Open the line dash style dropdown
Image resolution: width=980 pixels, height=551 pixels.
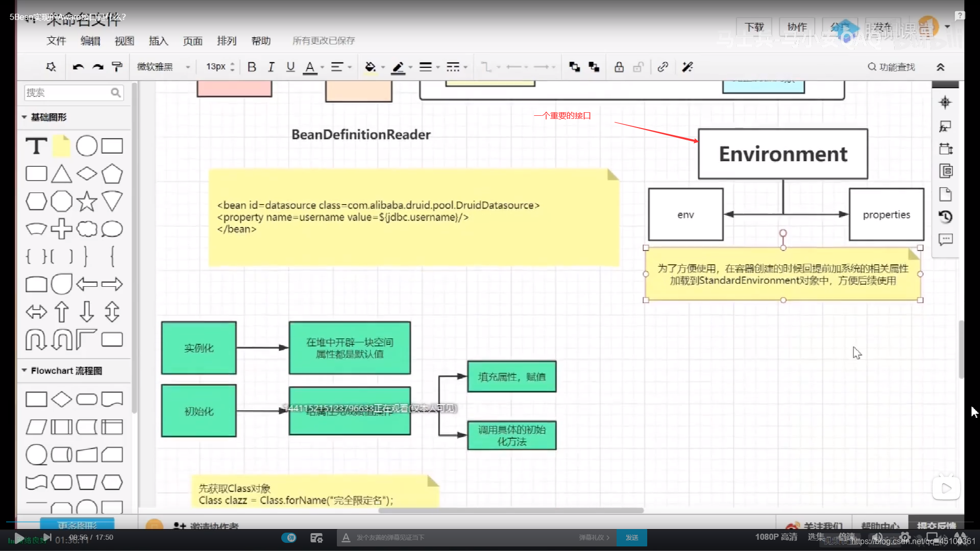457,67
